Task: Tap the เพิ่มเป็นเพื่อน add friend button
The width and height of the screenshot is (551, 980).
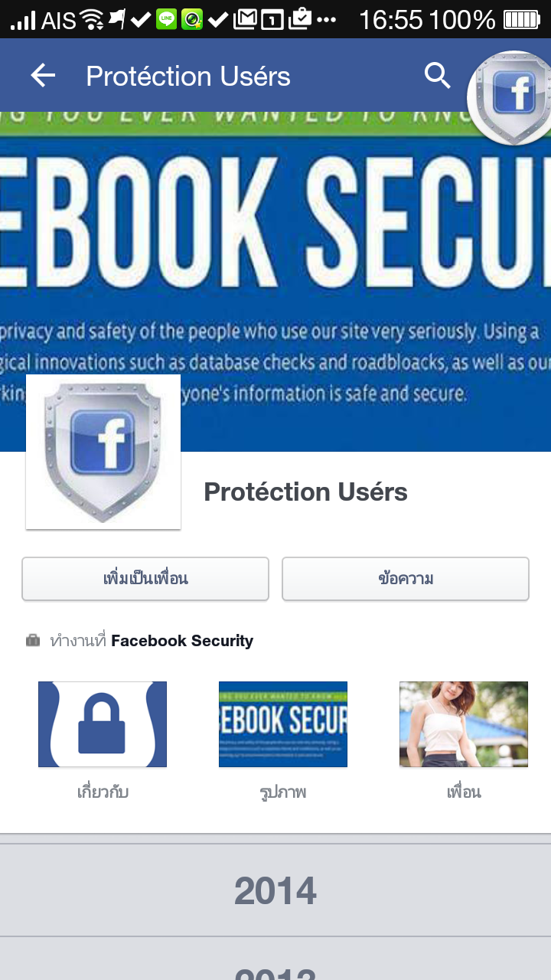Action: (145, 579)
